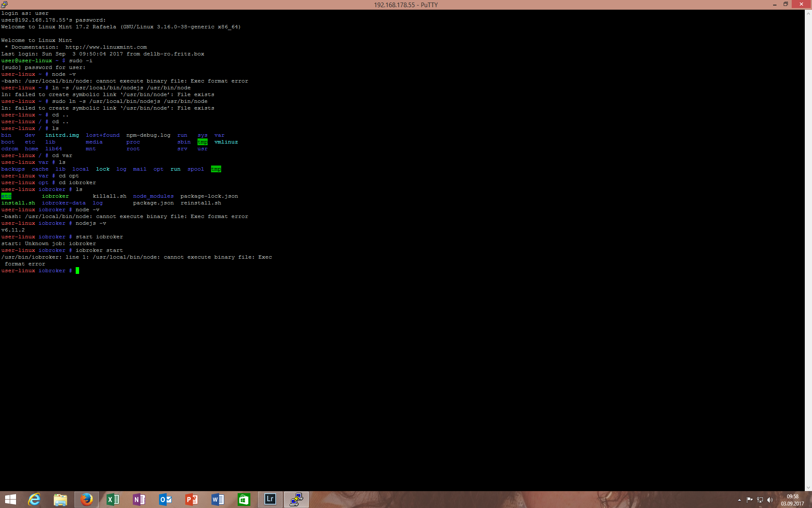812x508 pixels.
Task: Open the Windows Start button
Action: click(x=11, y=500)
